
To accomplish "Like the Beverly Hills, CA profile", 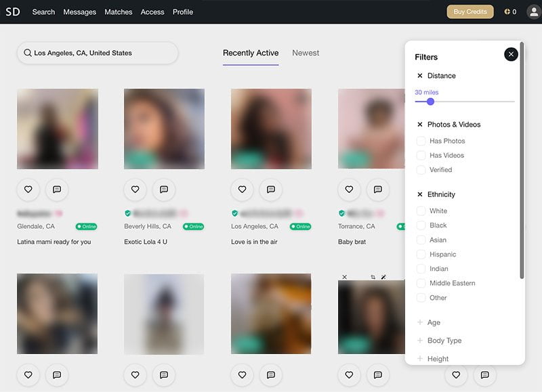I will point(135,190).
